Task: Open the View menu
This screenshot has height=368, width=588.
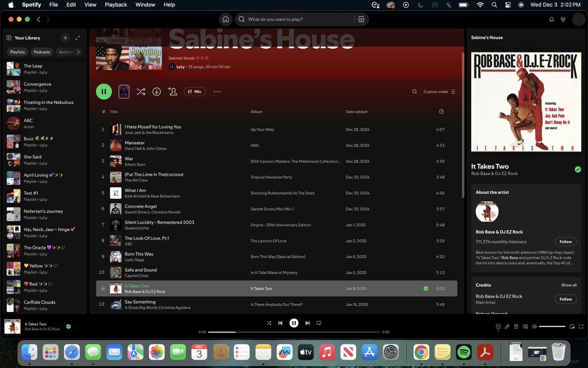Action: click(91, 5)
